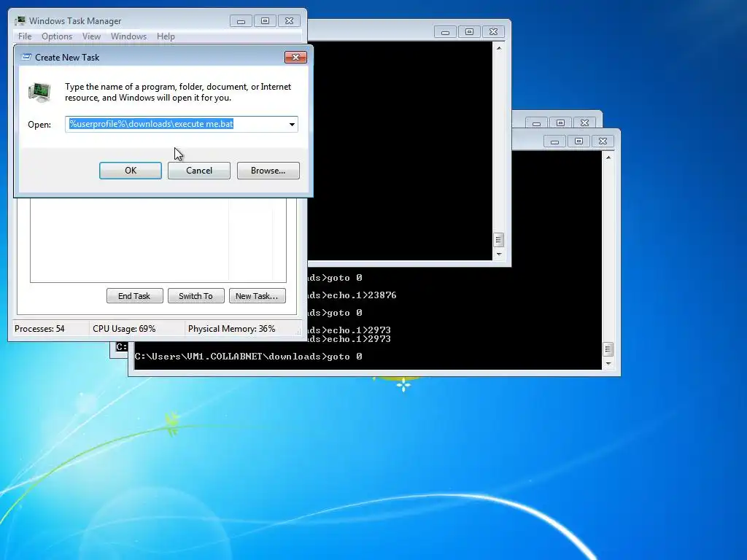The width and height of the screenshot is (747, 560).
Task: Maximize the partially hidden back console window
Action: pyautogui.click(x=560, y=122)
